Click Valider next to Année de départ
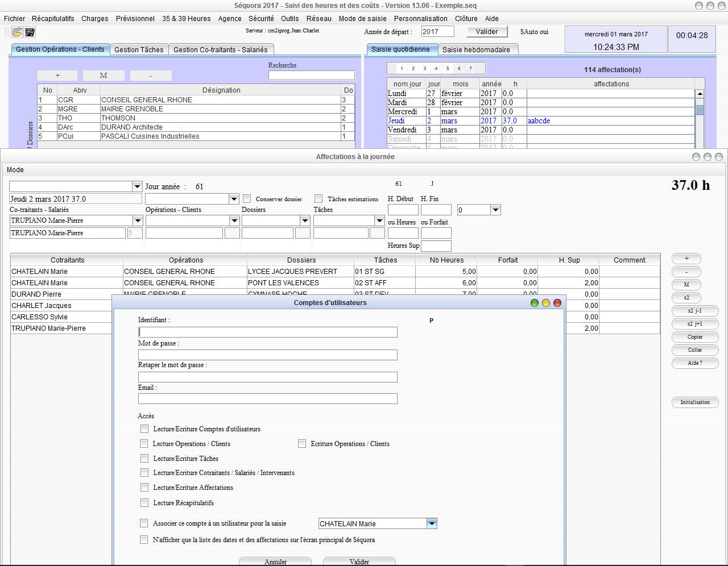The height and width of the screenshot is (566, 728). 486,31
